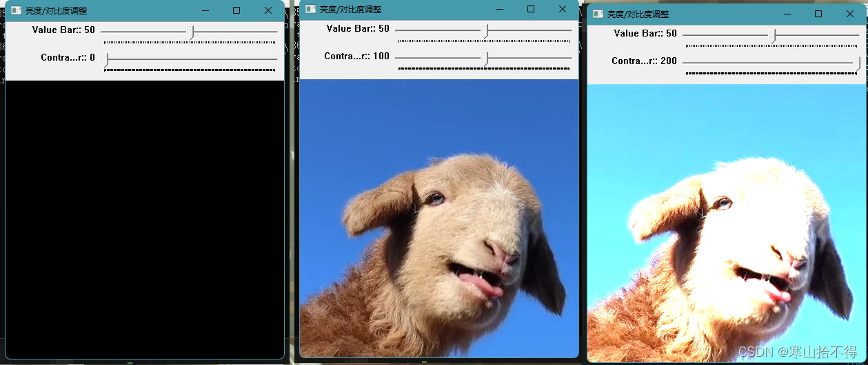Click the app icon of the Contrast 200 window
Image resolution: width=868 pixels, height=365 pixels.
tap(598, 14)
